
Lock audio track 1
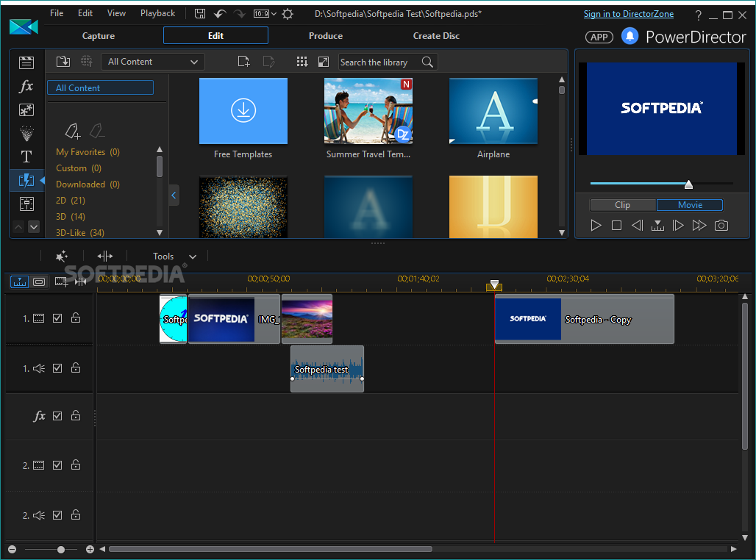(76, 367)
